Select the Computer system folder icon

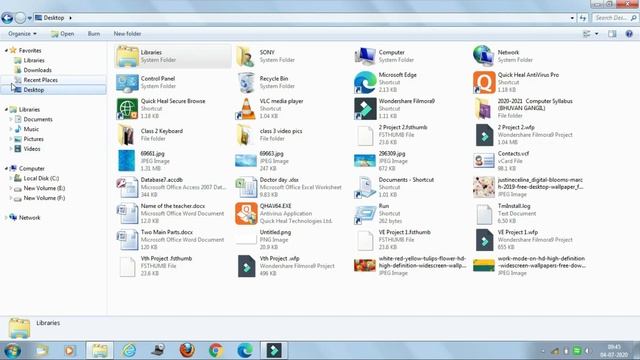tap(365, 56)
